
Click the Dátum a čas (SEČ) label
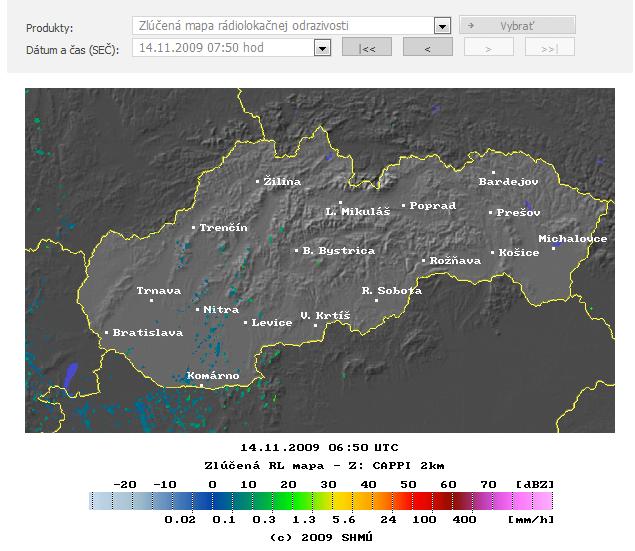tap(72, 50)
